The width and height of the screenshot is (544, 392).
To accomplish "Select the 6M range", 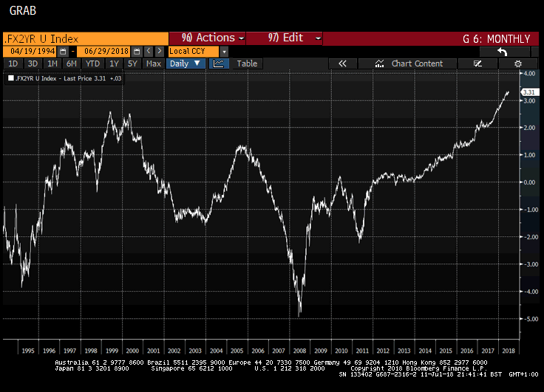I will tap(72, 63).
